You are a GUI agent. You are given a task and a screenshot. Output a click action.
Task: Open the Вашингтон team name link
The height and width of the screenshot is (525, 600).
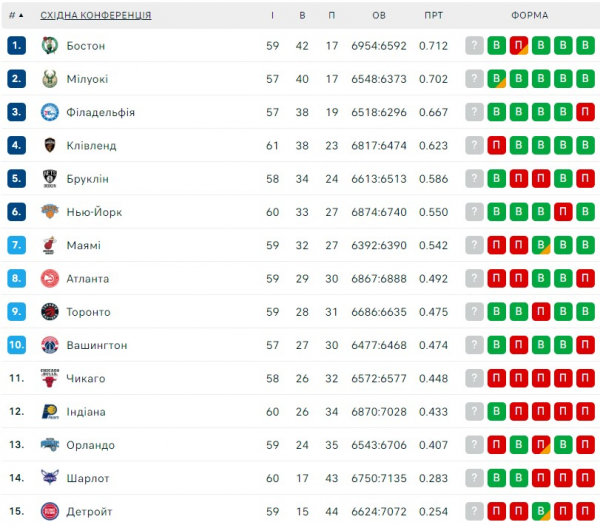pos(97,345)
